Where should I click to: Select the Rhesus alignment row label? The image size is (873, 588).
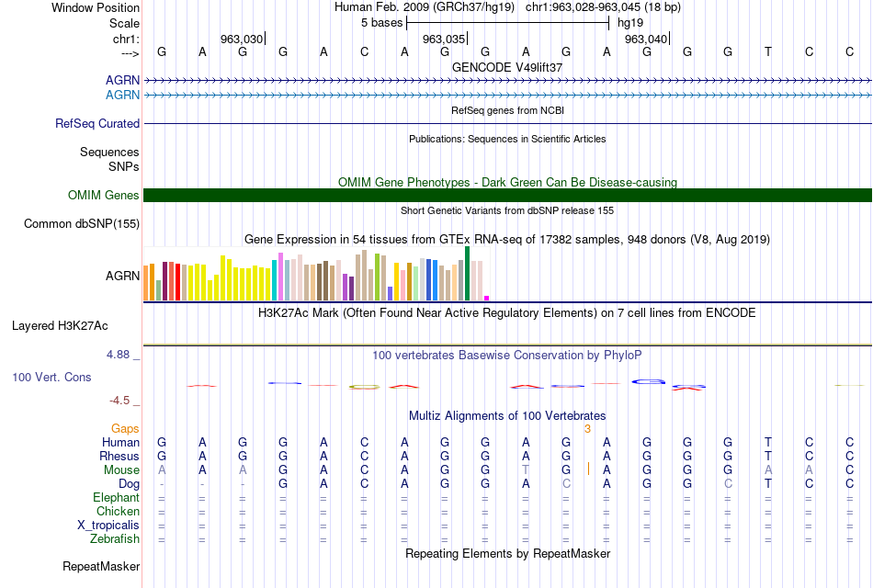(119, 457)
